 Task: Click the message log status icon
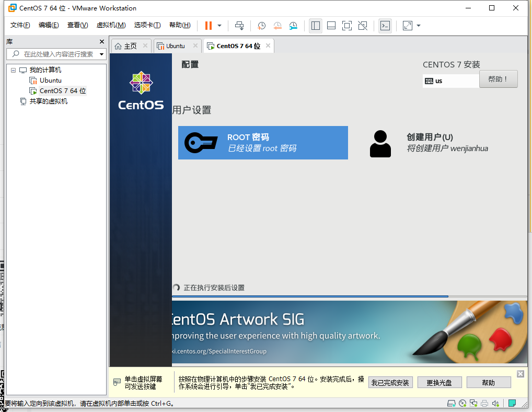click(x=512, y=404)
